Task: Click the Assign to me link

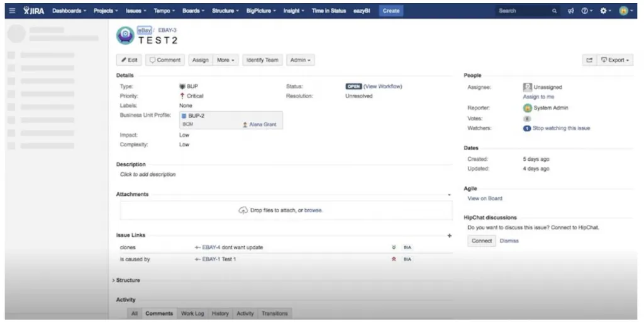Action: coord(538,97)
